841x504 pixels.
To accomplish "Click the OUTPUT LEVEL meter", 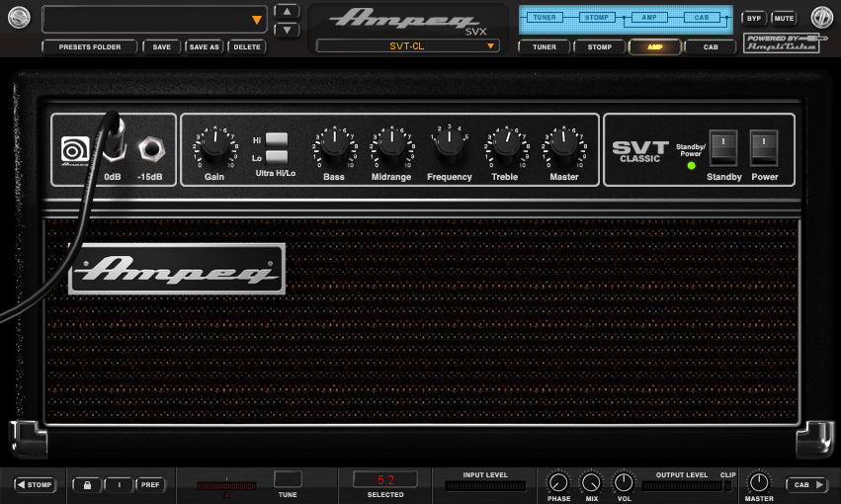I will pyautogui.click(x=683, y=486).
